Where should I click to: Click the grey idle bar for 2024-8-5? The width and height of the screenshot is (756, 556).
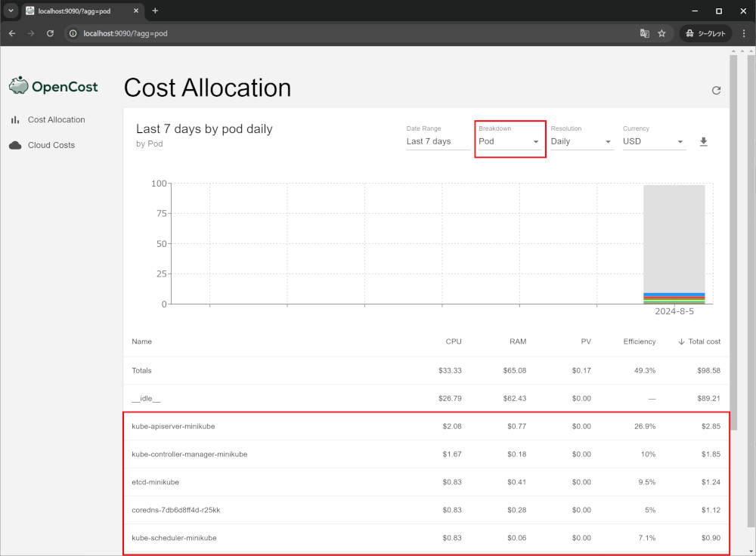click(x=674, y=239)
